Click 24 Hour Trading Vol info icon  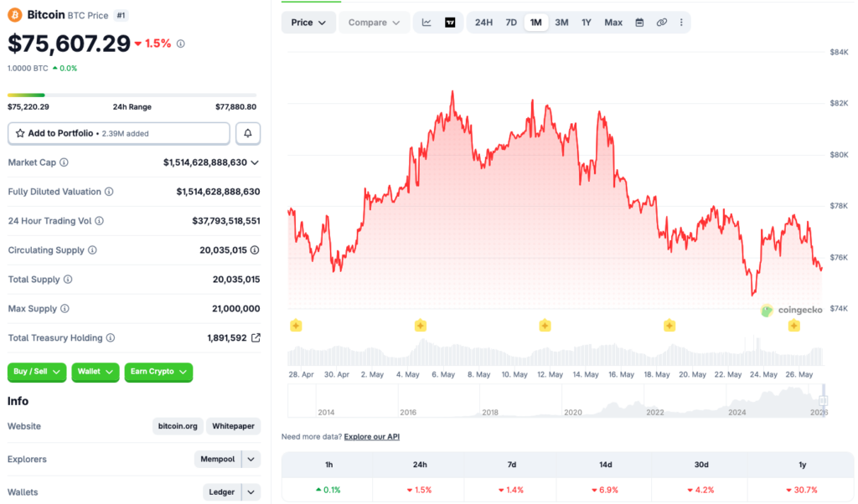coord(99,221)
